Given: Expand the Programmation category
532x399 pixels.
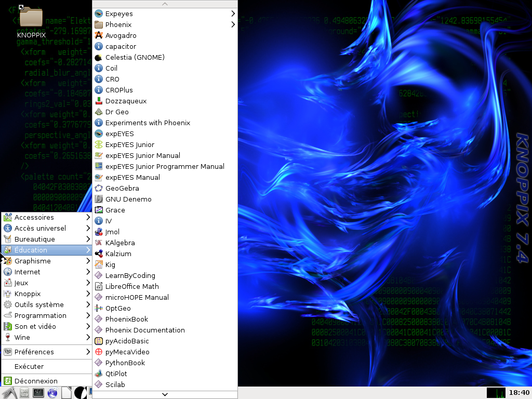Looking at the screenshot, I should click(x=47, y=315).
